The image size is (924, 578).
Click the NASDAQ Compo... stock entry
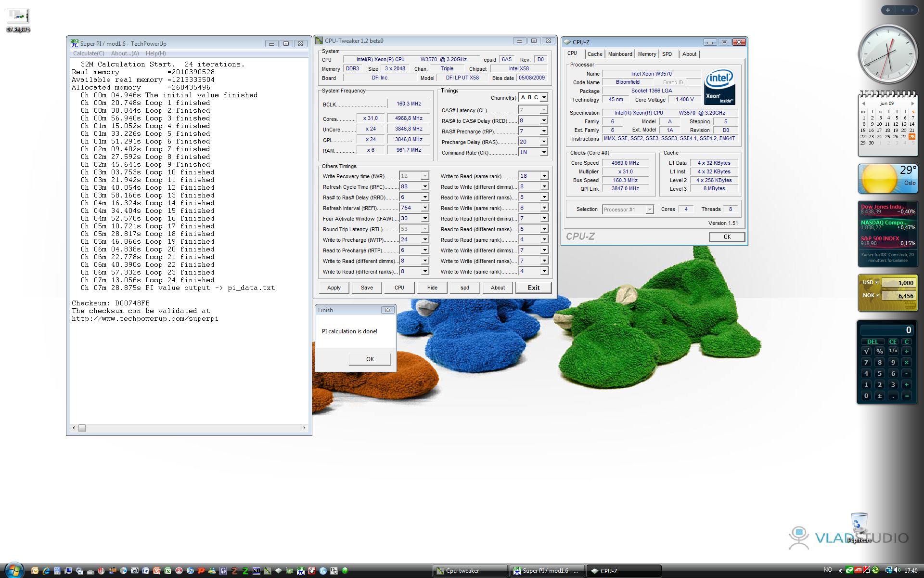click(x=888, y=225)
